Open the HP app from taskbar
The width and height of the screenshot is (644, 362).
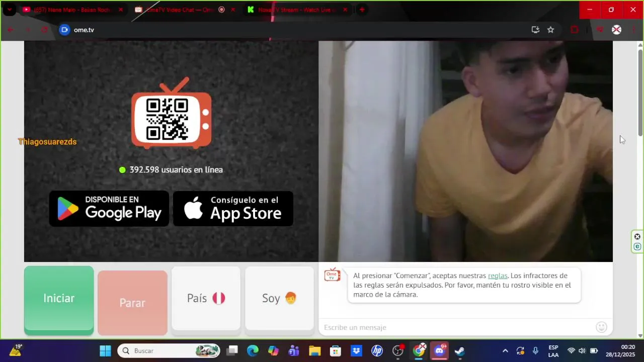point(377,351)
